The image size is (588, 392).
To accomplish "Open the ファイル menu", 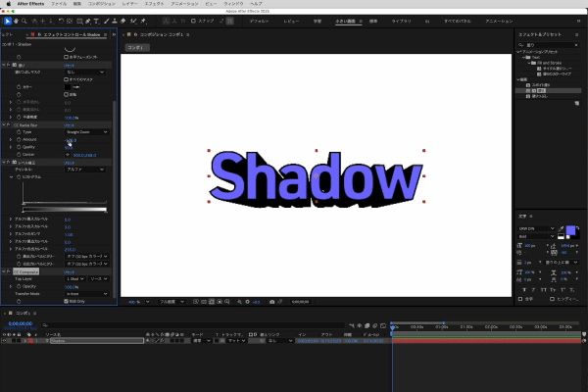I will pos(59,4).
